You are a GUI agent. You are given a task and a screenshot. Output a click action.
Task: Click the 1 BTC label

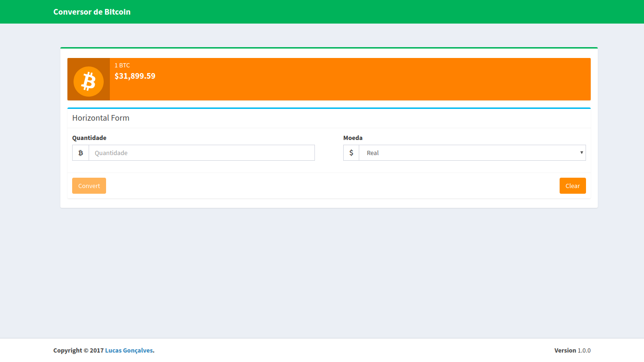click(122, 65)
